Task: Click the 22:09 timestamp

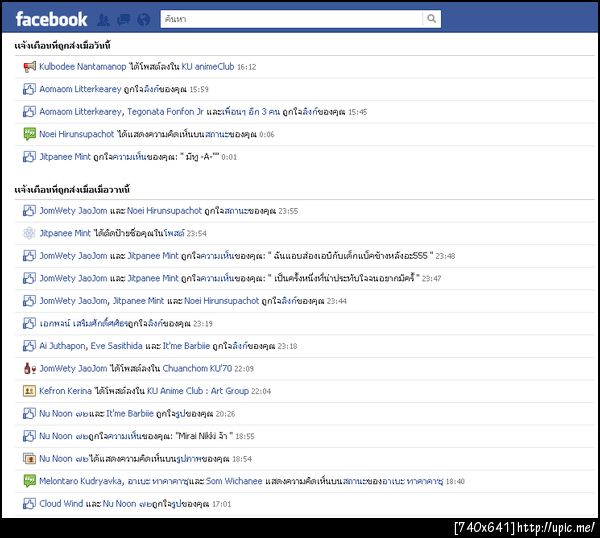Action: 244,369
